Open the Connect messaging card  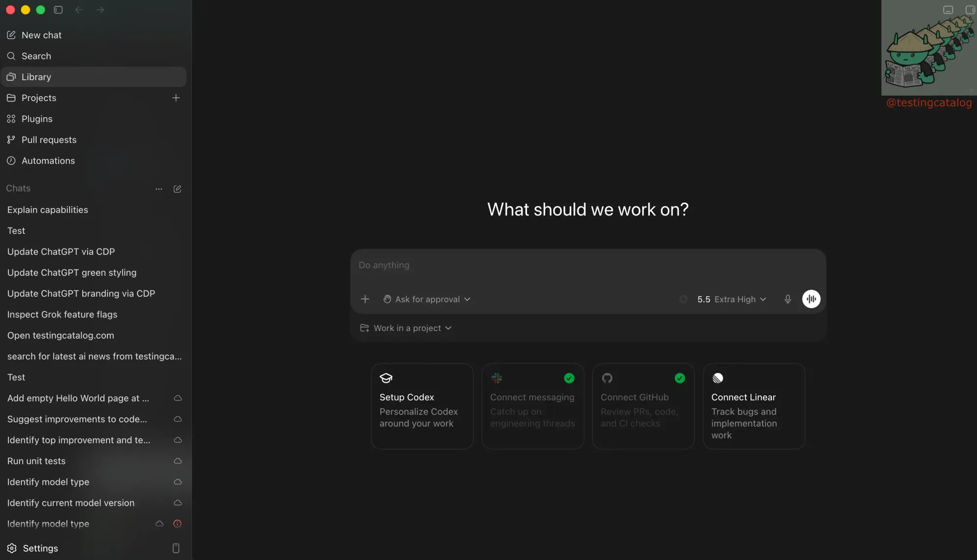point(533,406)
